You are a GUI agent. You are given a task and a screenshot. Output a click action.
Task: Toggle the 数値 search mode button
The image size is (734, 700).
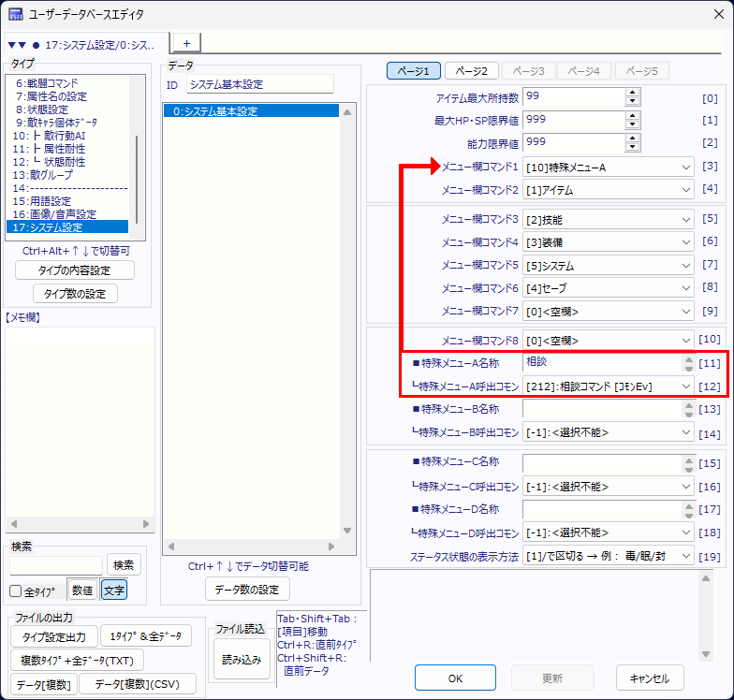pos(81,590)
